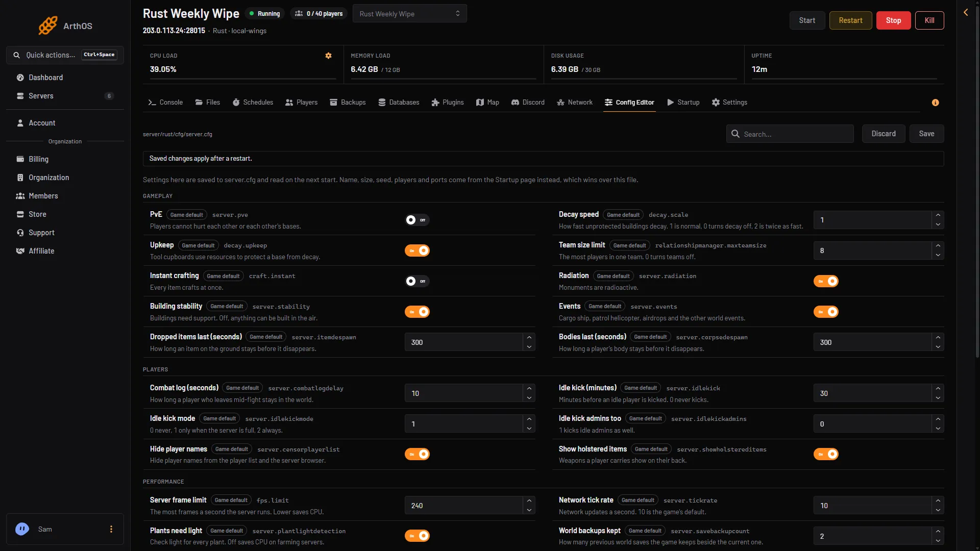Open the Network tab
The image size is (980, 551).
575,103
